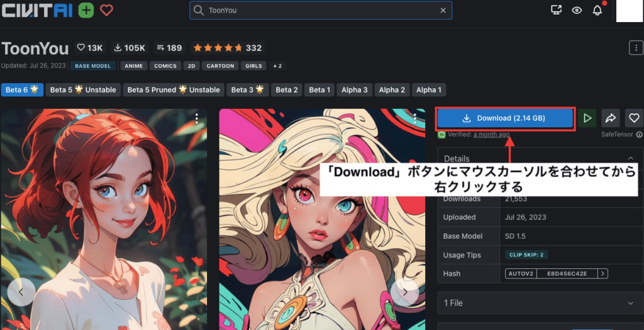Select the Beta 3 version tab
The image size is (644, 330).
click(x=248, y=89)
